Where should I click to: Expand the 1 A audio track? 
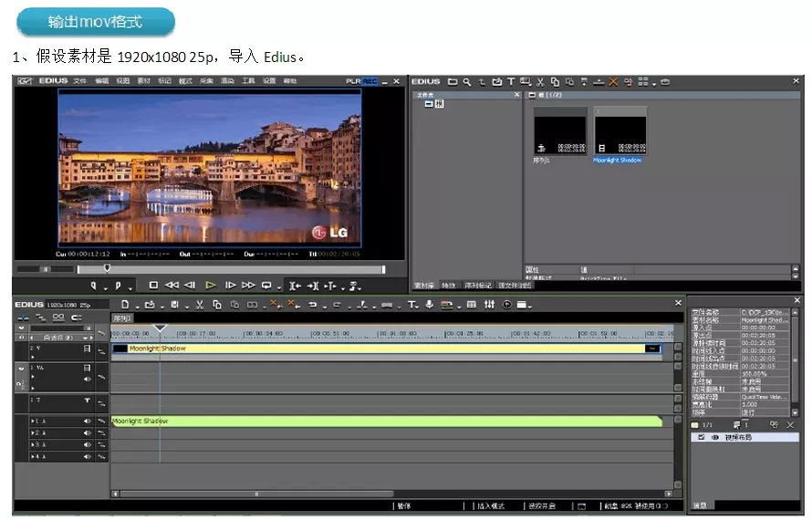pos(33,421)
